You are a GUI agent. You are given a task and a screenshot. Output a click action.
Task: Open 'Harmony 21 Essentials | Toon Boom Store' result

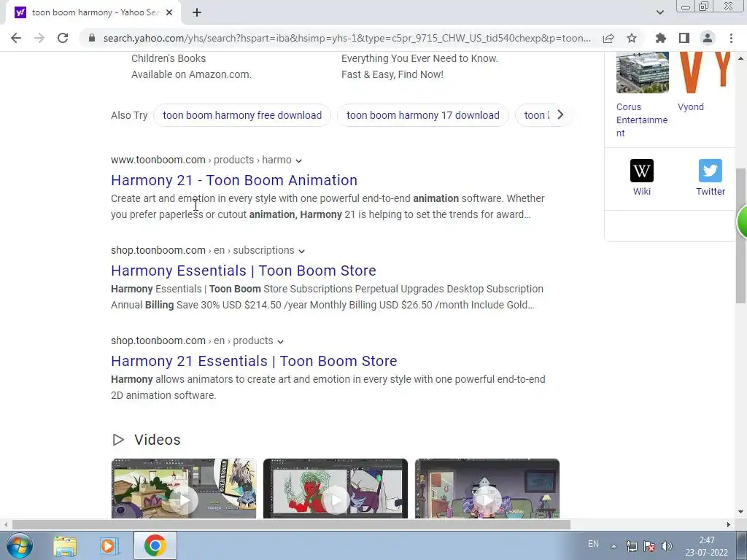coord(254,361)
